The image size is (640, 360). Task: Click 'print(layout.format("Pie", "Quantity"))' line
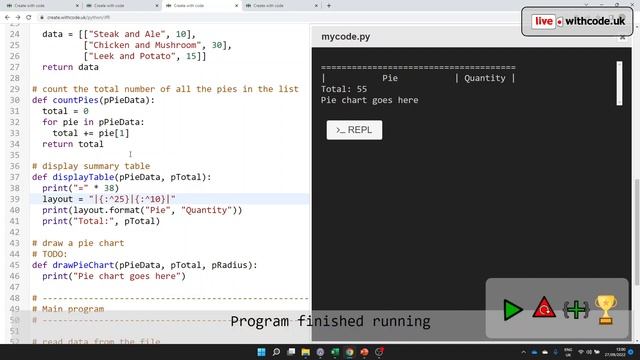pos(142,210)
